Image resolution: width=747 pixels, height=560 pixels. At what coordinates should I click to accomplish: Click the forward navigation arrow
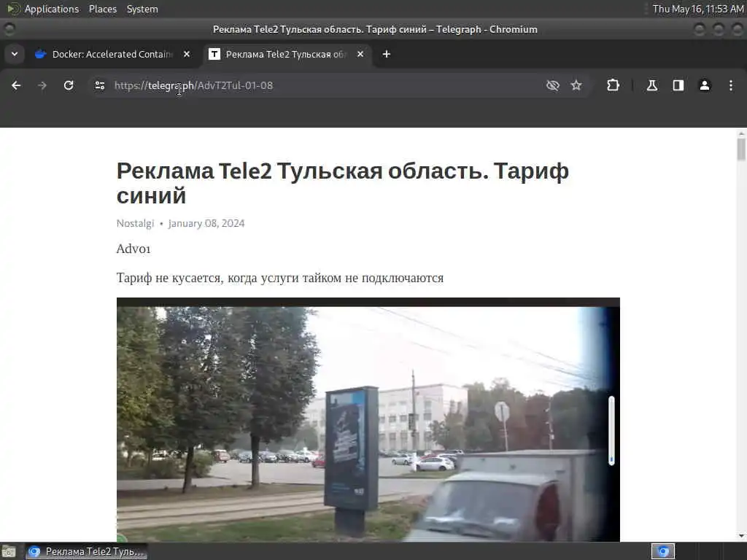coord(42,85)
